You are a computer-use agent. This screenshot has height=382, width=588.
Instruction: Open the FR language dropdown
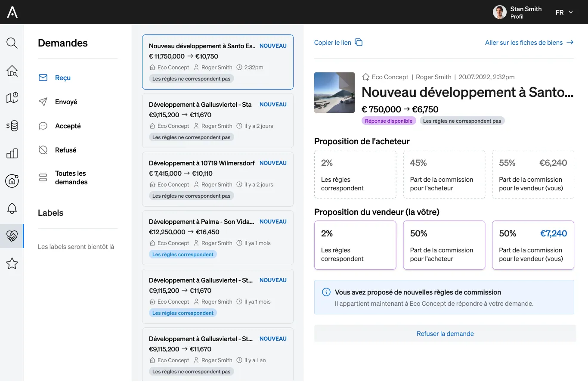[x=564, y=12]
